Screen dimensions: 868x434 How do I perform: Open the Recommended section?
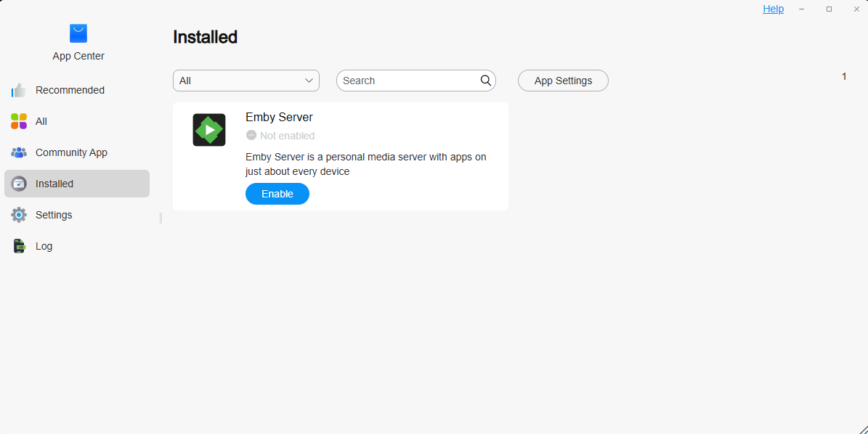[70, 90]
